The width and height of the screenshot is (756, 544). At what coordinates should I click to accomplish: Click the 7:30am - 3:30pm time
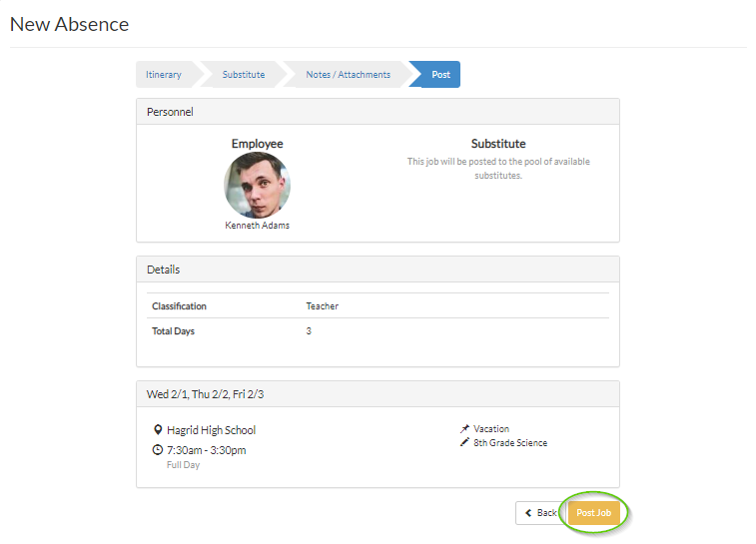tap(207, 450)
